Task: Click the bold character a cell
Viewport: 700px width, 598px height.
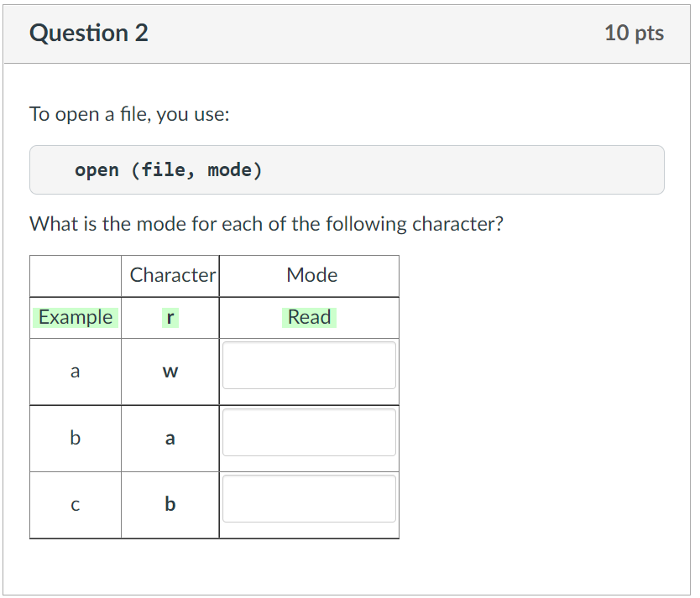Action: click(170, 438)
